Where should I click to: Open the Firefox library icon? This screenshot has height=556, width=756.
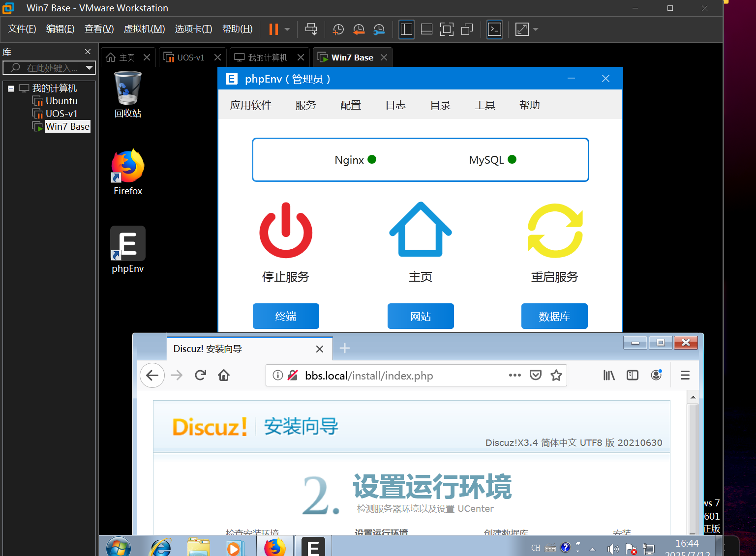(609, 376)
